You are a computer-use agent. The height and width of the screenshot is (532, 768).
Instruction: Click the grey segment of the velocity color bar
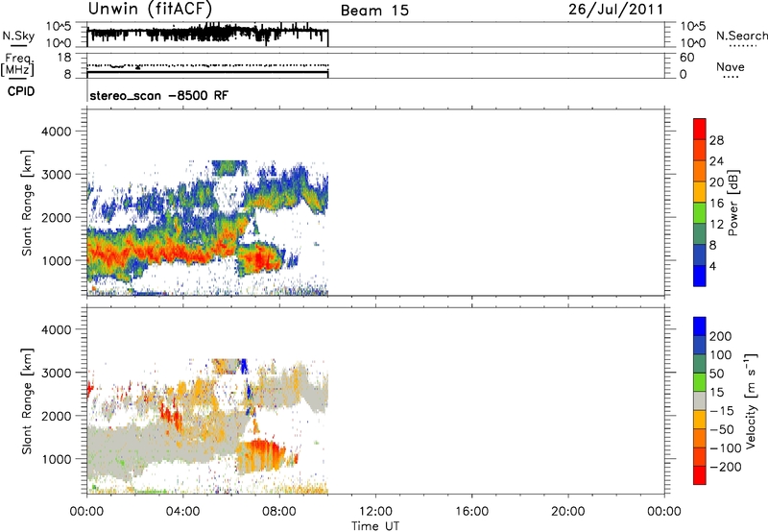coord(700,400)
